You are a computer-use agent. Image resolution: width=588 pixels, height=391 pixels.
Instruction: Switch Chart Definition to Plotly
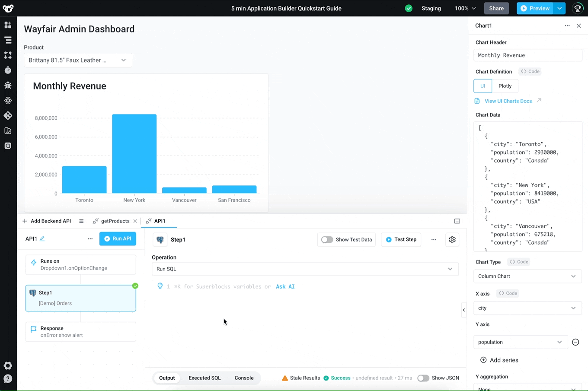point(505,86)
